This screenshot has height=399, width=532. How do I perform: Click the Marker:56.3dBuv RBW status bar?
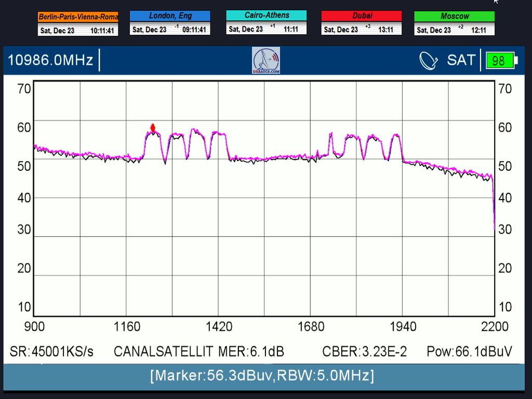pos(262,376)
